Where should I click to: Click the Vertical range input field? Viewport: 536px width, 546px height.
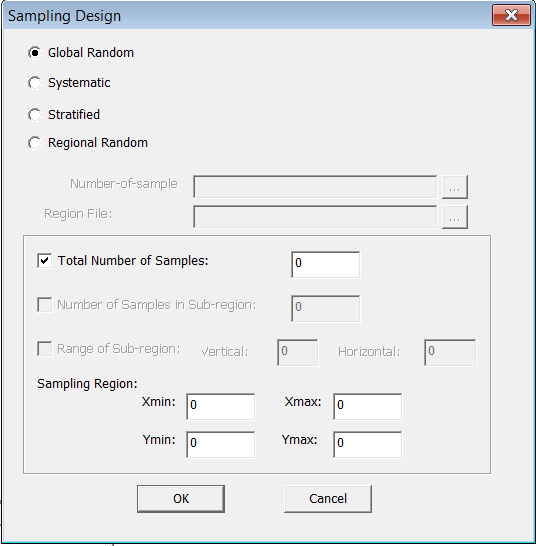point(297,352)
